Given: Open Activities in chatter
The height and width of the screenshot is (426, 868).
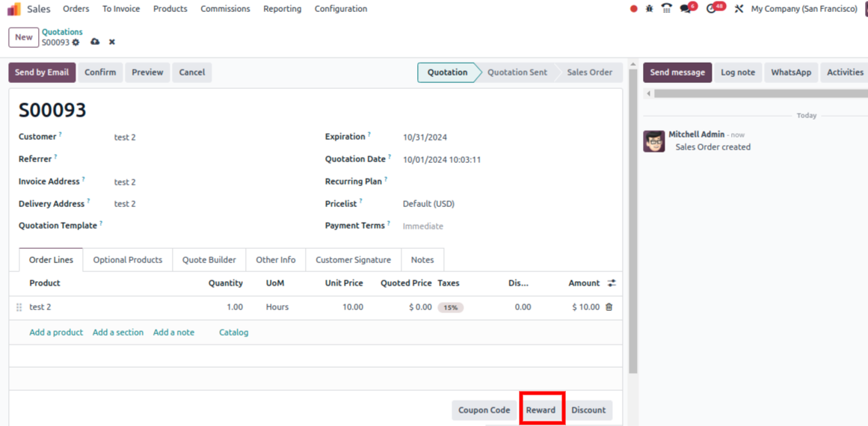Looking at the screenshot, I should coord(846,72).
